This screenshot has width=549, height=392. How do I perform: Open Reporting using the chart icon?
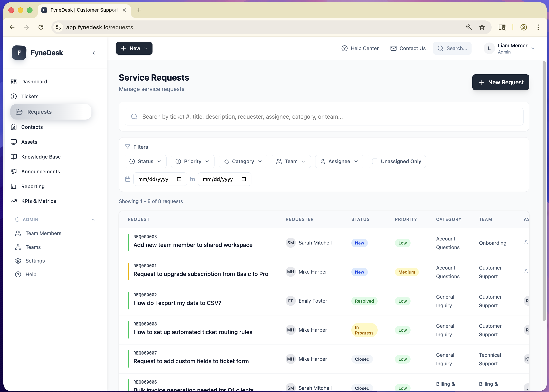(14, 186)
